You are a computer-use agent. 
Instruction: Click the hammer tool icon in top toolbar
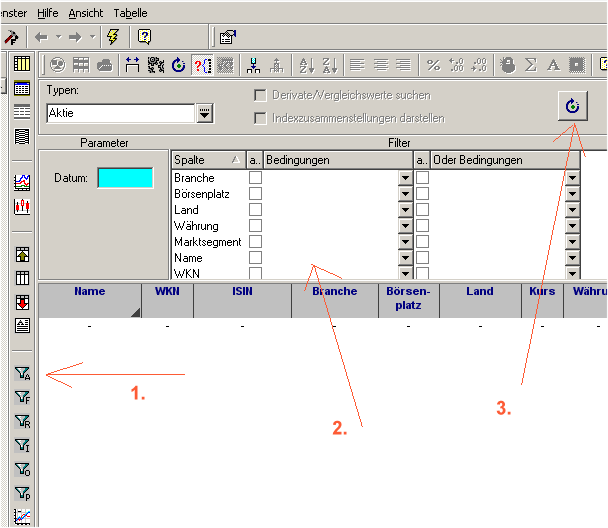[x=11, y=38]
